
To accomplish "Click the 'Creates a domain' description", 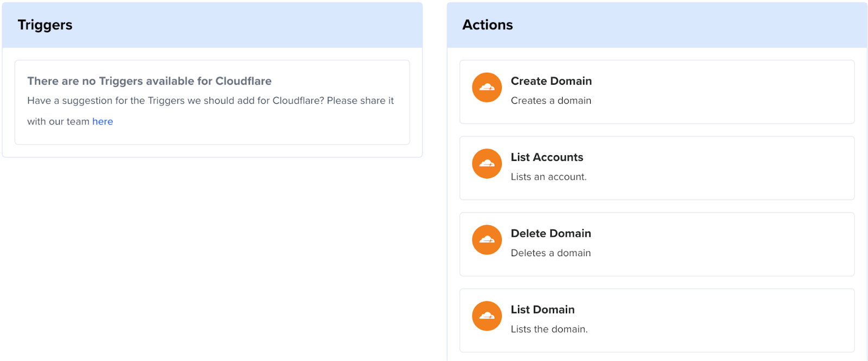I will coord(551,100).
